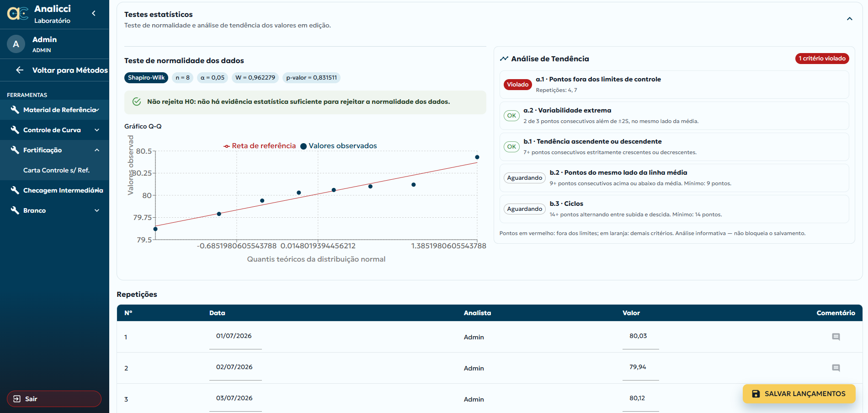Click the Valor column header
868x413 pixels.
pyautogui.click(x=631, y=313)
